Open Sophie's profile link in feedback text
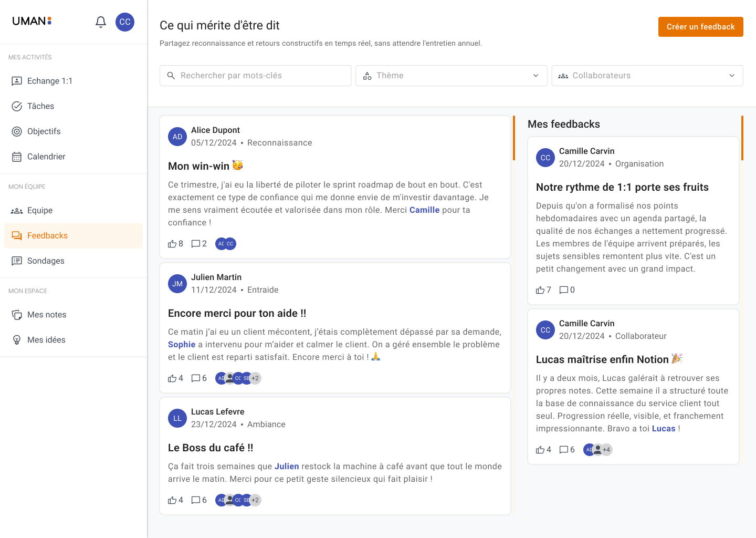Screen dimensions: 756x538 [x=182, y=344]
